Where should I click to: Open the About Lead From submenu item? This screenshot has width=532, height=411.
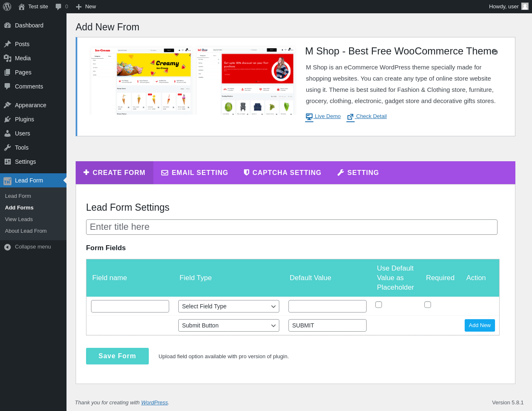click(x=26, y=231)
